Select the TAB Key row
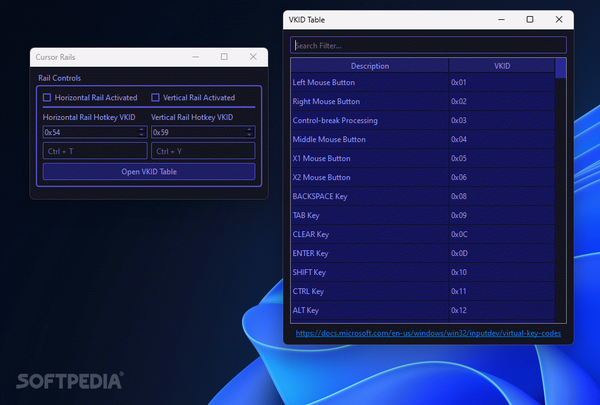600x405 pixels. (423, 215)
